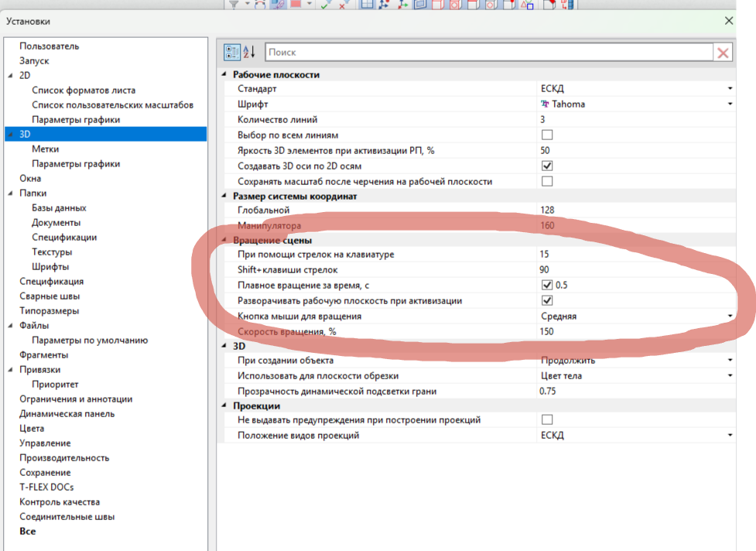Open Кнопка мыши для вращения dropdown

(x=729, y=317)
